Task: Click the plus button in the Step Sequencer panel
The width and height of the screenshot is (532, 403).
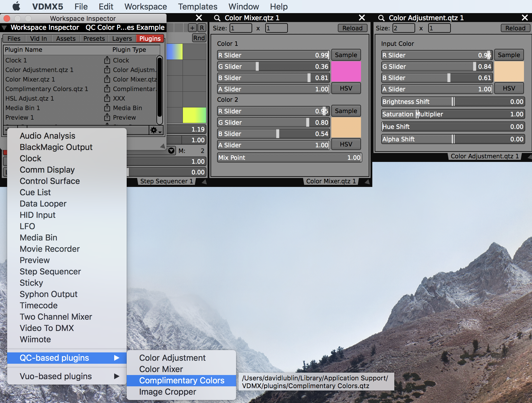Action: coord(192,28)
